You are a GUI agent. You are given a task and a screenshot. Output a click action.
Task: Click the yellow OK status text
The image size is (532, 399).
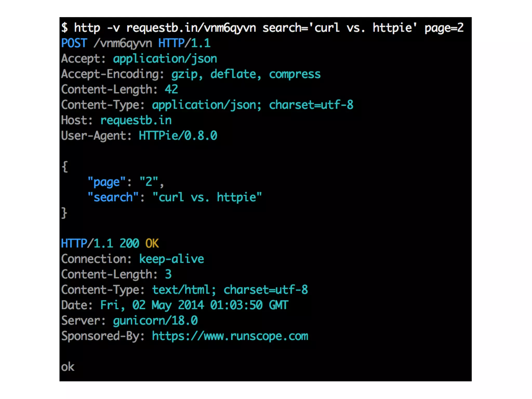click(152, 244)
